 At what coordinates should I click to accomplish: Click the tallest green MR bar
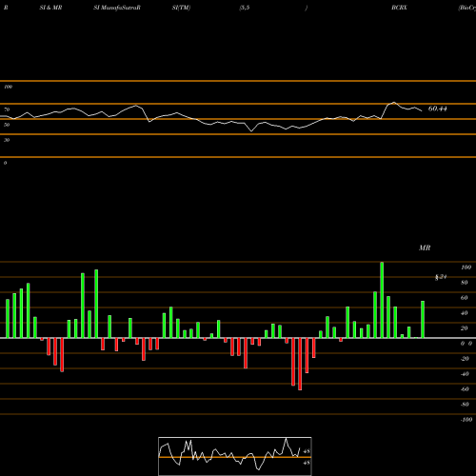pos(382,300)
